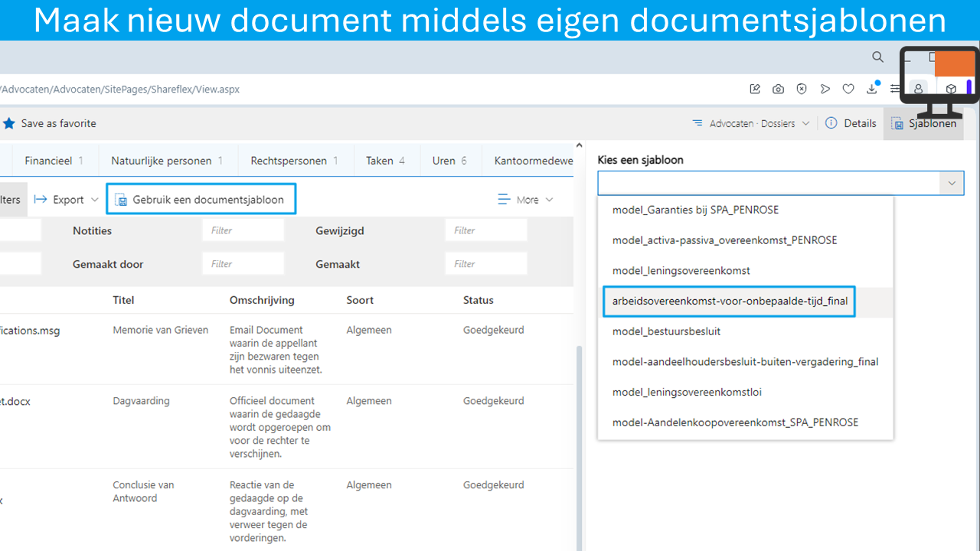Sort by the Status column header
The height and width of the screenshot is (551, 980).
pyautogui.click(x=479, y=300)
